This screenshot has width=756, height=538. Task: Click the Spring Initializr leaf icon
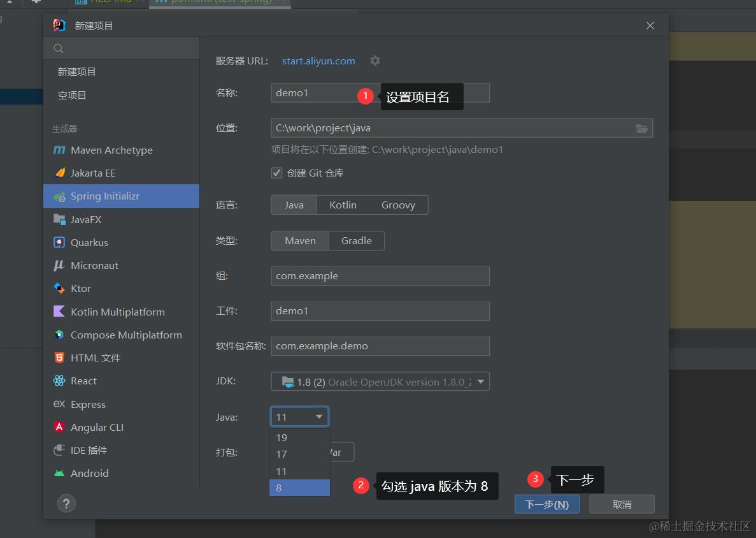point(59,196)
